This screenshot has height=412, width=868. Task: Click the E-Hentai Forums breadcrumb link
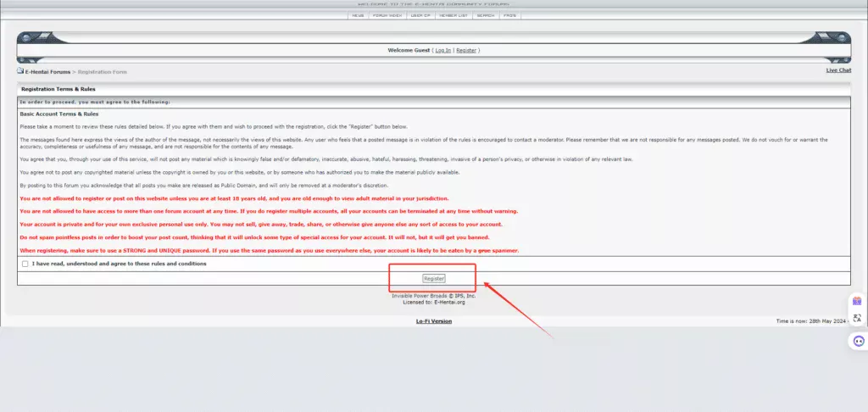click(48, 72)
